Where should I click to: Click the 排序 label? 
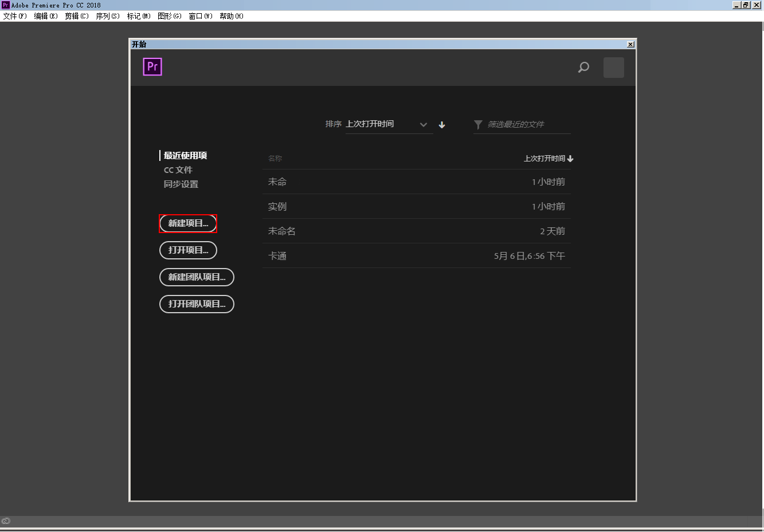tap(334, 124)
